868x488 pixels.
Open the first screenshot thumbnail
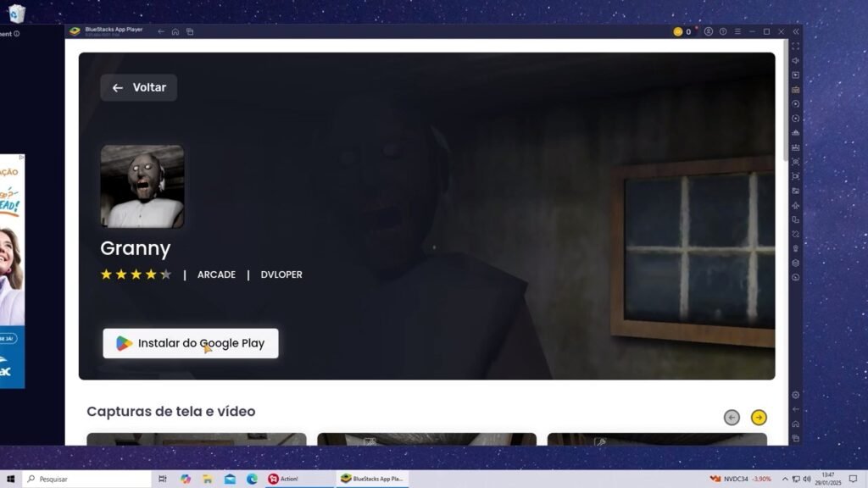[x=197, y=440]
